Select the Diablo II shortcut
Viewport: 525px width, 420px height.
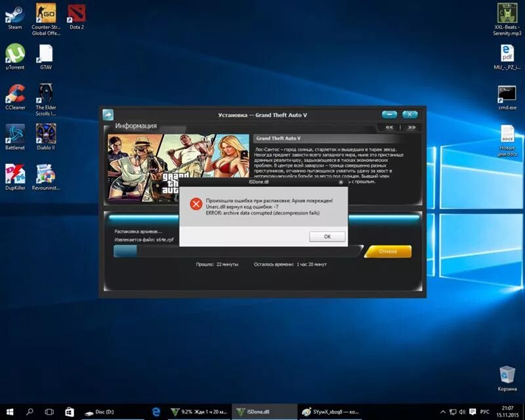[45, 137]
